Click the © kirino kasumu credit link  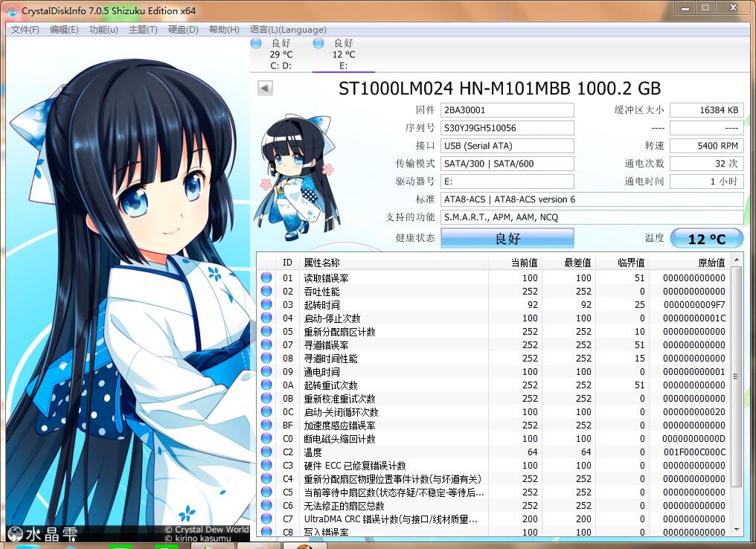pyautogui.click(x=198, y=538)
